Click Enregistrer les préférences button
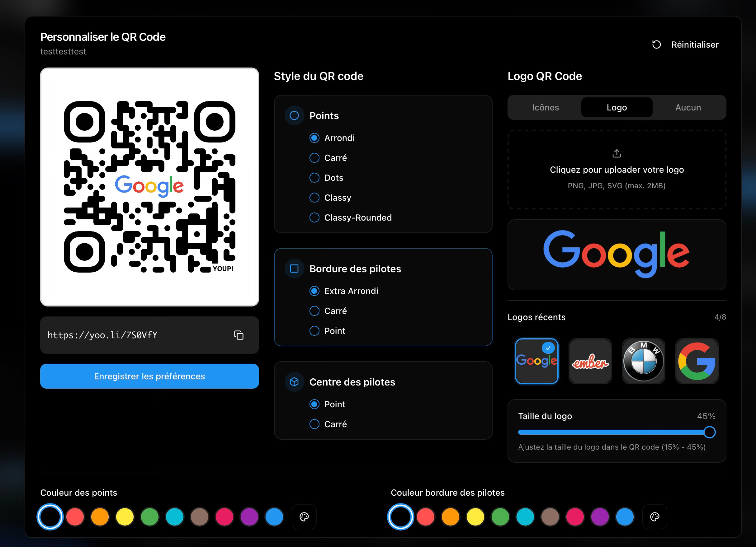 pyautogui.click(x=149, y=376)
